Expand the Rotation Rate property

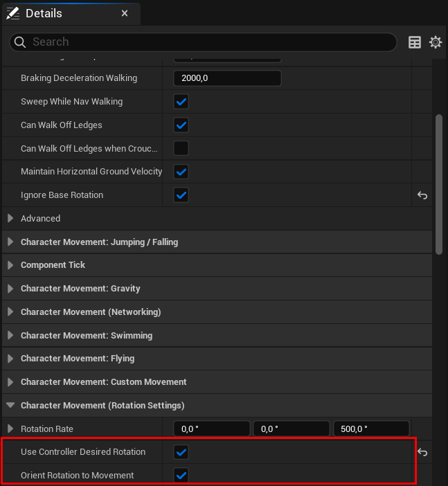pos(10,429)
